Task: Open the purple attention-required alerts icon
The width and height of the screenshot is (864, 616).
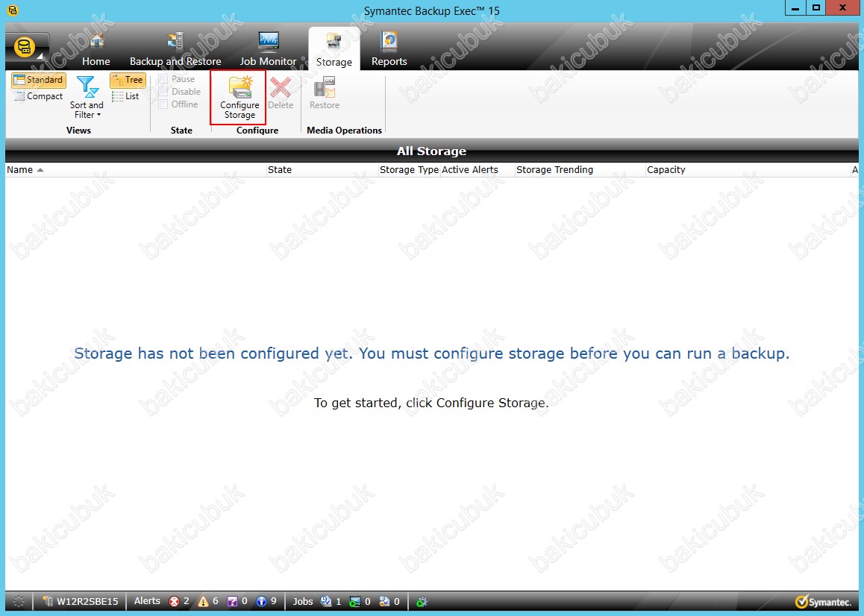Action: (x=233, y=601)
